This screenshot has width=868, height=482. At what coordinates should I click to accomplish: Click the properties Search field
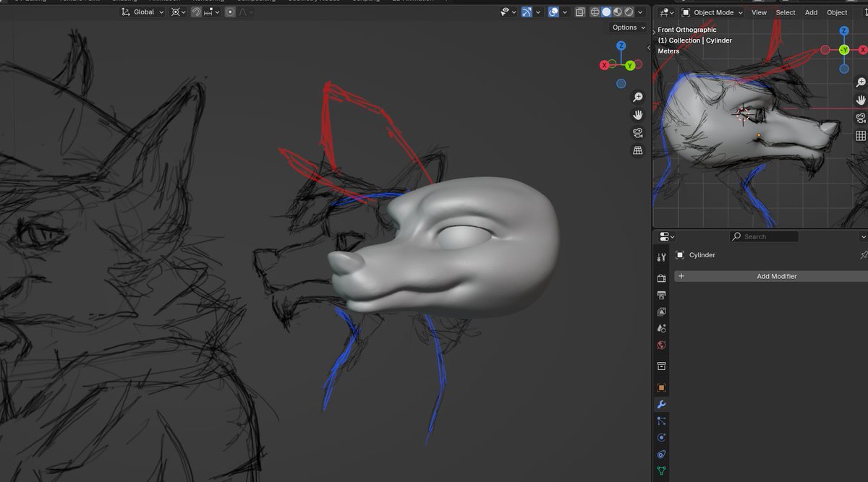point(764,236)
